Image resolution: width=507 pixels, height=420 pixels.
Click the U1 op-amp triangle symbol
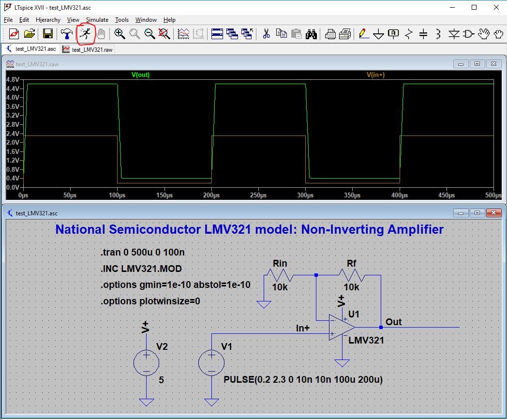click(x=342, y=327)
